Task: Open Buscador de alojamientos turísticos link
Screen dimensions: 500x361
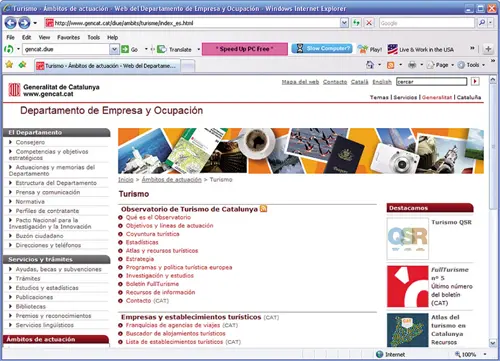Action: [175, 334]
